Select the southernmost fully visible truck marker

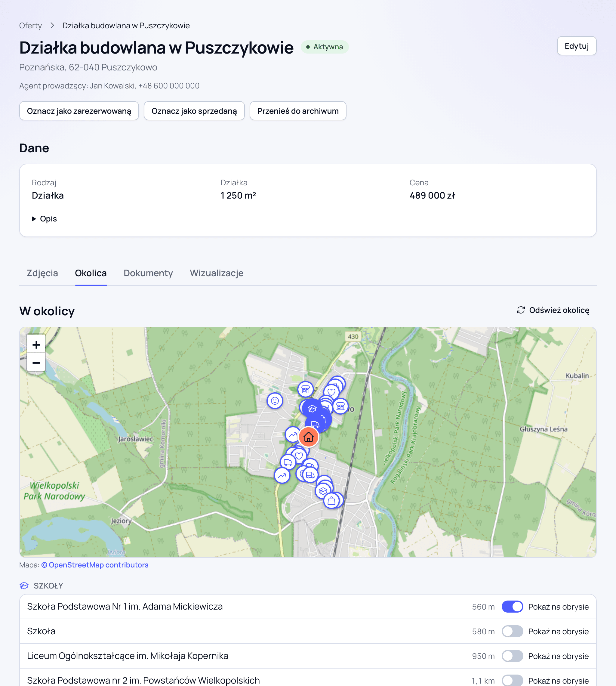[310, 475]
